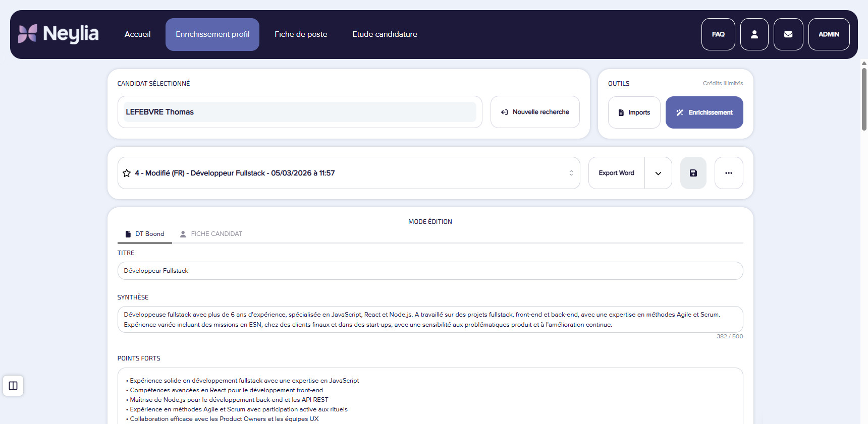
Task: Open the FAQ page
Action: tap(718, 34)
